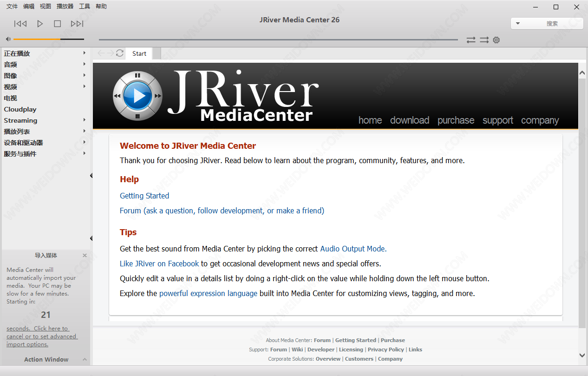This screenshot has width=588, height=376.
Task: Open the home banner link
Action: pyautogui.click(x=370, y=120)
